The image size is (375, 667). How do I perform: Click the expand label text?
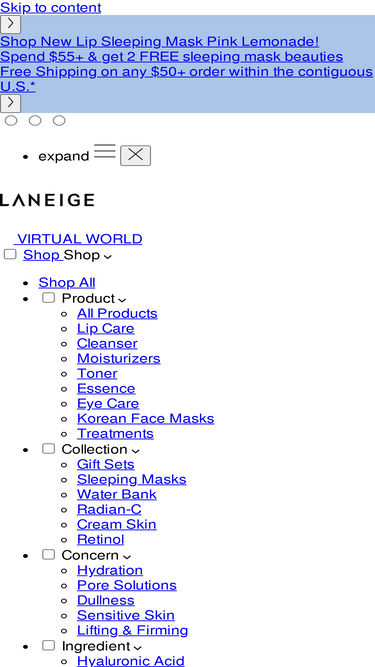point(64,156)
